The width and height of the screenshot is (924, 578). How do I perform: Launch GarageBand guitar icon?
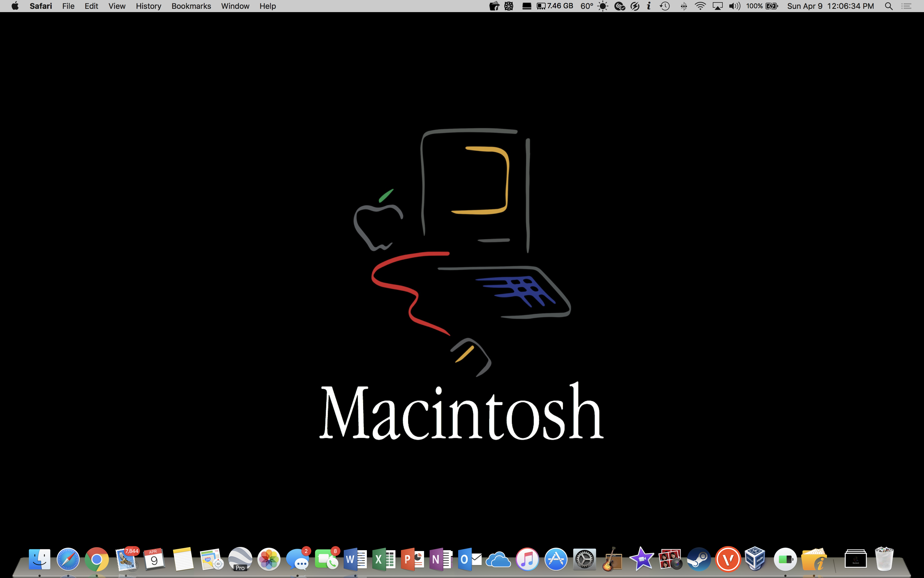pos(613,559)
